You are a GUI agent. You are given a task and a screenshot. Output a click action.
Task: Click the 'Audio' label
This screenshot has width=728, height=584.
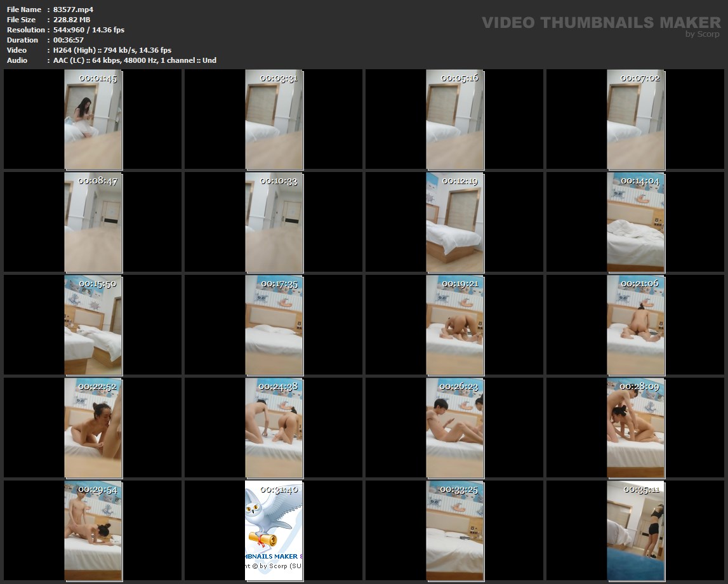(x=17, y=60)
